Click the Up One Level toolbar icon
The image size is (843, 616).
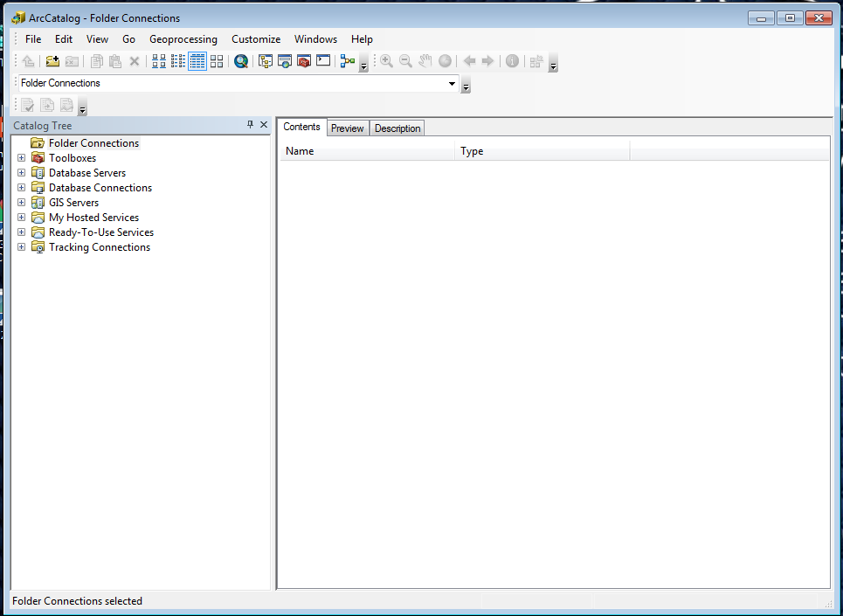[x=29, y=61]
